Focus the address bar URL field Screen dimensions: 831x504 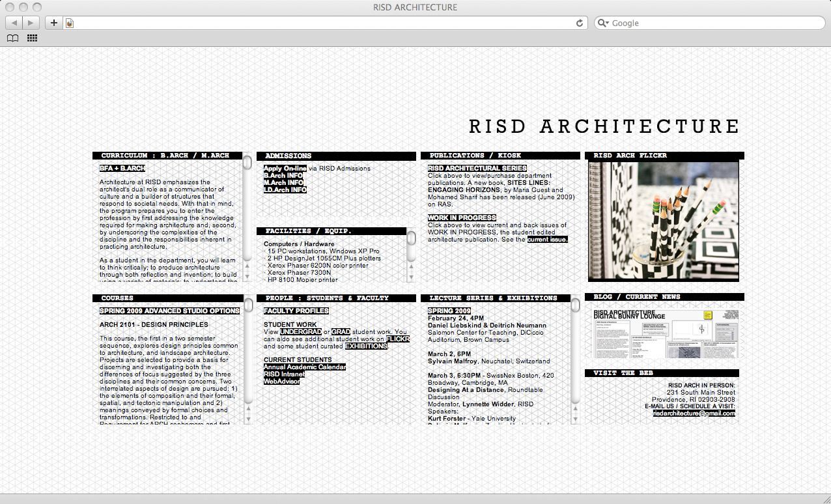pyautogui.click(x=326, y=23)
